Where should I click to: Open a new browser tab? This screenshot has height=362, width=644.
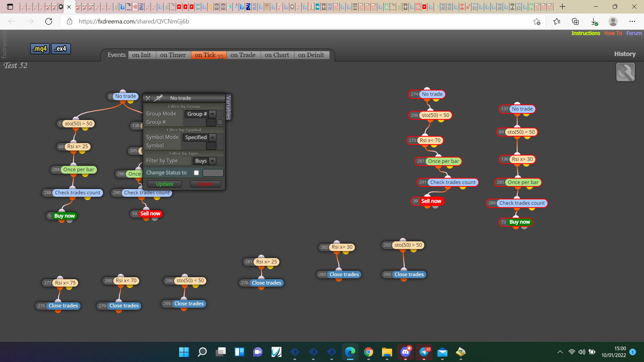pos(562,7)
